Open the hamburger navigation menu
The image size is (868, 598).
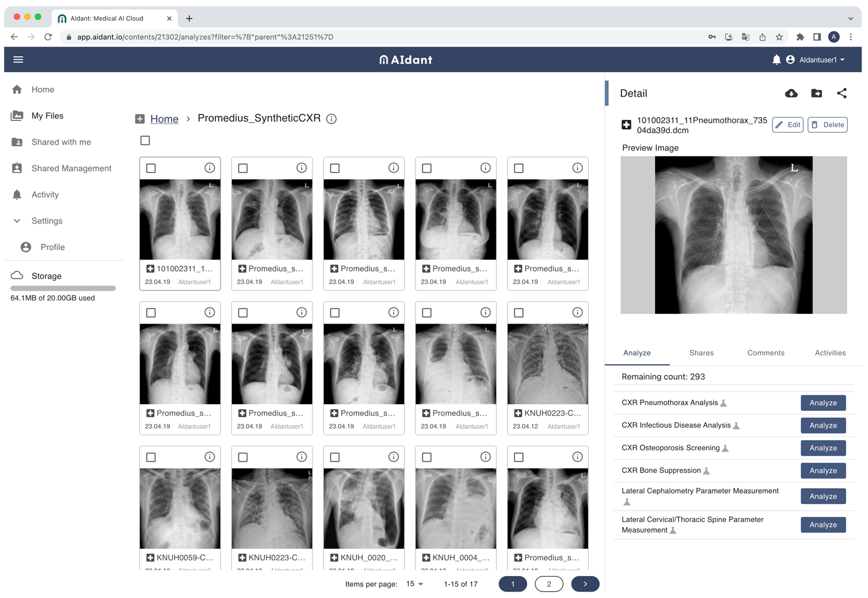[18, 60]
